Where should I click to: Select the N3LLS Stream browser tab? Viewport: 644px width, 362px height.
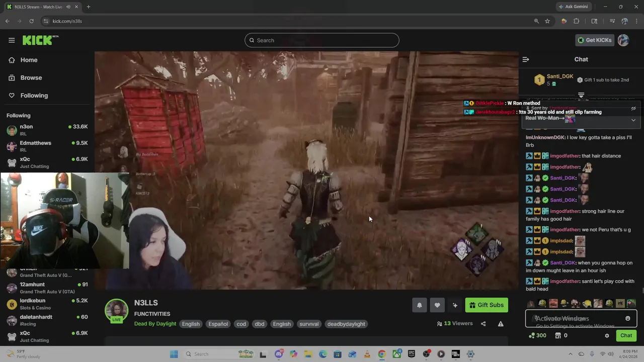click(x=42, y=7)
